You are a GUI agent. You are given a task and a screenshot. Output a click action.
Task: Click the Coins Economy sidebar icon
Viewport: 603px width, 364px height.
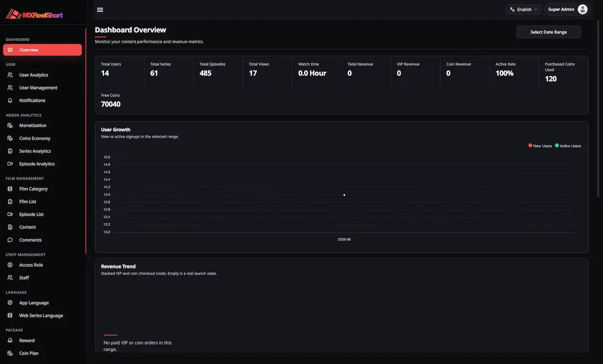(x=10, y=138)
